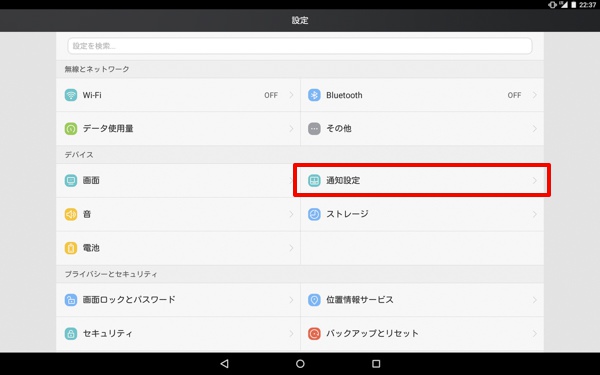
Task: Tap the 無線とネットワーク section header
Action: click(97, 69)
